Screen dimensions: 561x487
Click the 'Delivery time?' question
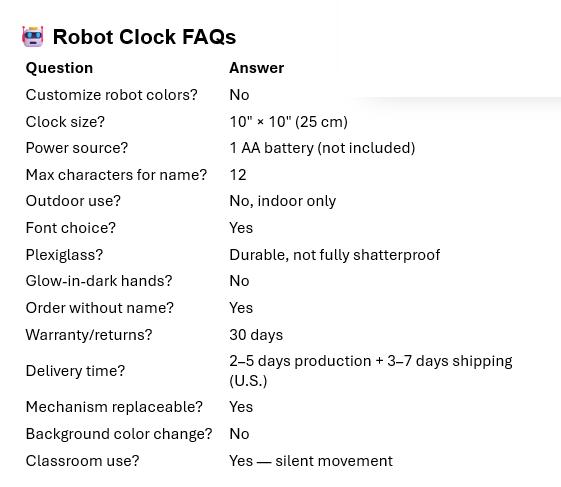coord(75,371)
